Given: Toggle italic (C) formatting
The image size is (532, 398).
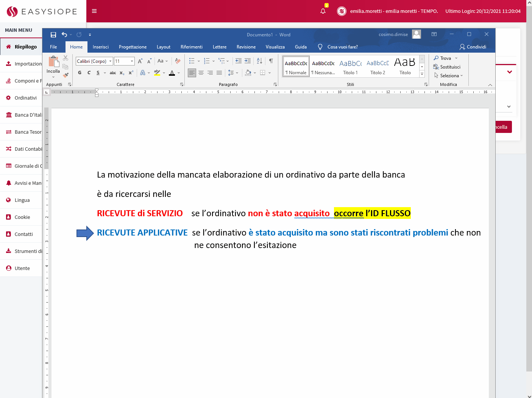Looking at the screenshot, I should click(x=89, y=73).
